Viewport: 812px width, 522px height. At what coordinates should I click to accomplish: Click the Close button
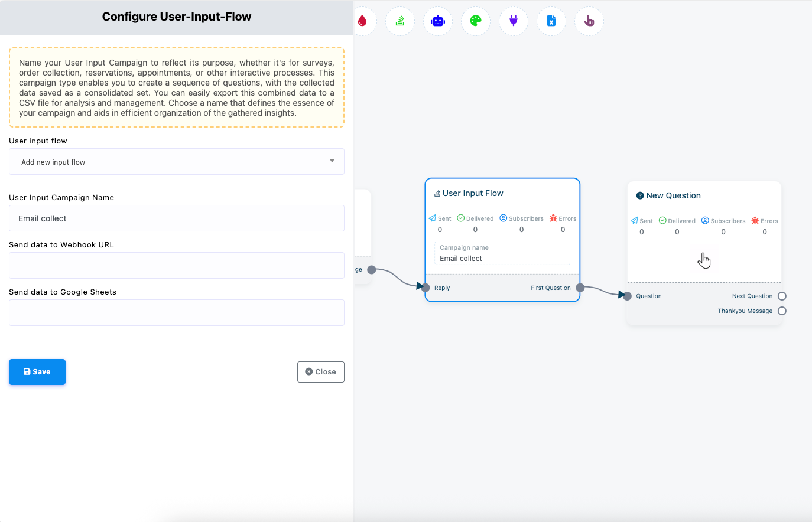320,372
